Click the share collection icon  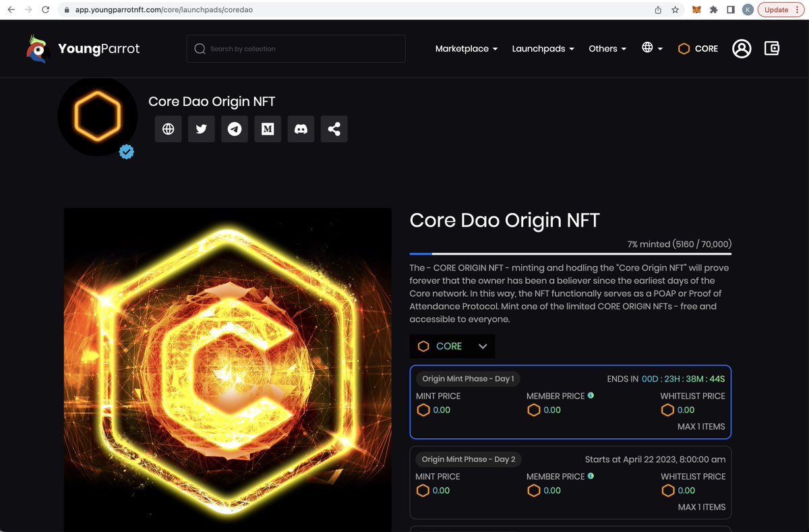pos(334,129)
